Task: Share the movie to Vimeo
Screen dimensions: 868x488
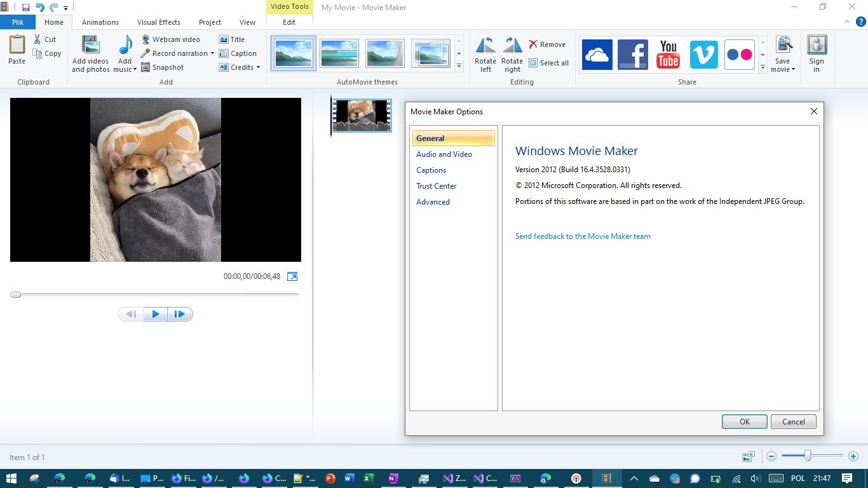Action: tap(703, 54)
